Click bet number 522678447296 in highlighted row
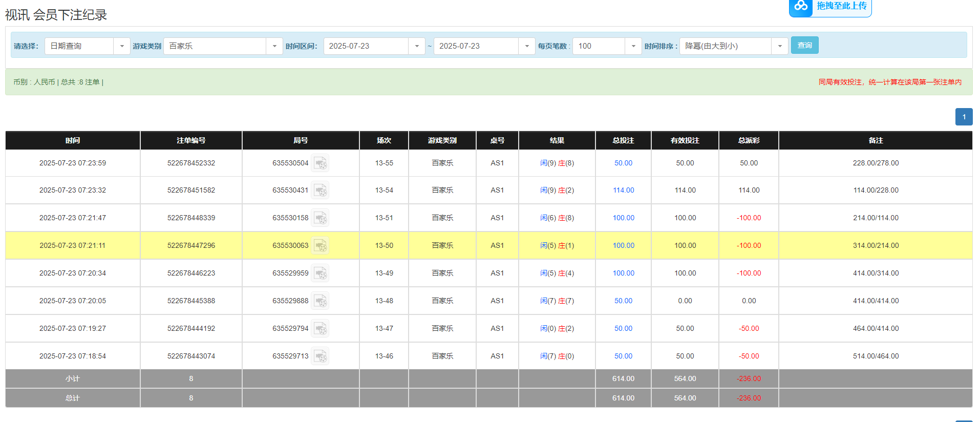980x422 pixels. pyautogui.click(x=191, y=246)
